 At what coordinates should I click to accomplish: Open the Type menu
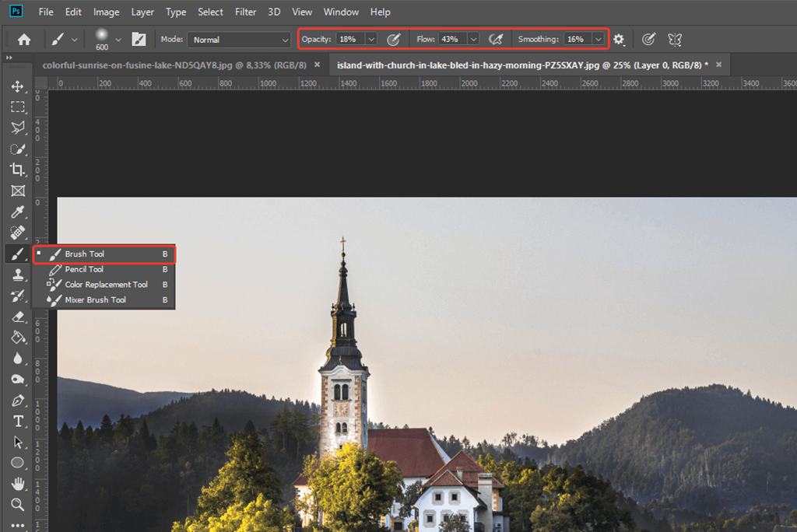176,12
